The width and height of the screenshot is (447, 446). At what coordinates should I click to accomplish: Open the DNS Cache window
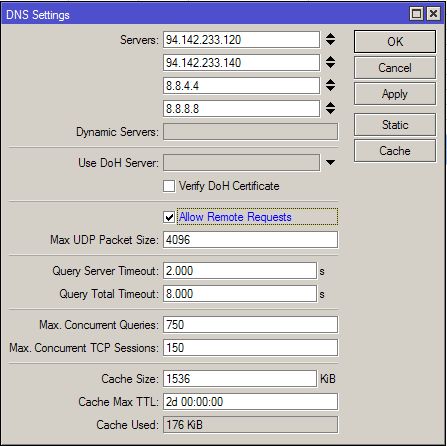click(395, 151)
